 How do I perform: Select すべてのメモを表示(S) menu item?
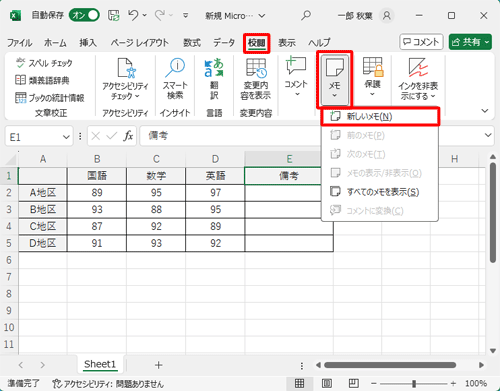click(x=380, y=192)
